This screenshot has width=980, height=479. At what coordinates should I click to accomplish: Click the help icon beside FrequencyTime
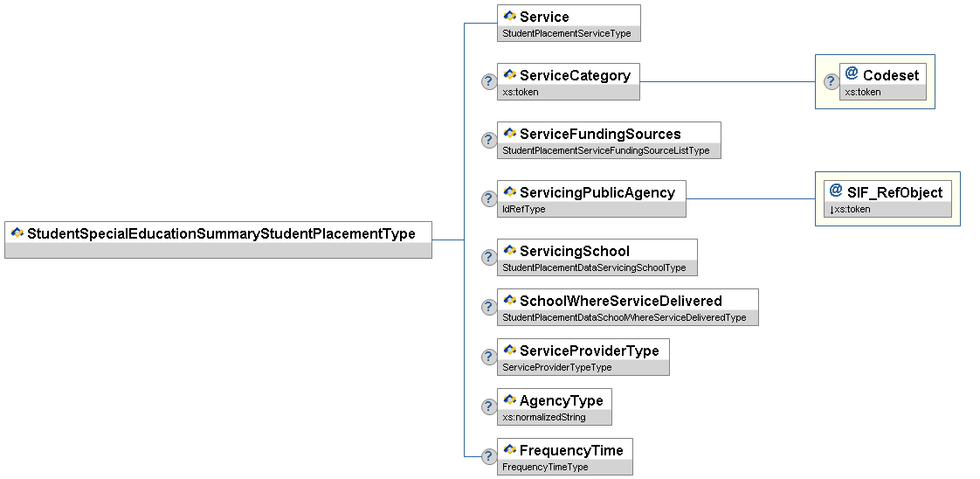point(489,457)
